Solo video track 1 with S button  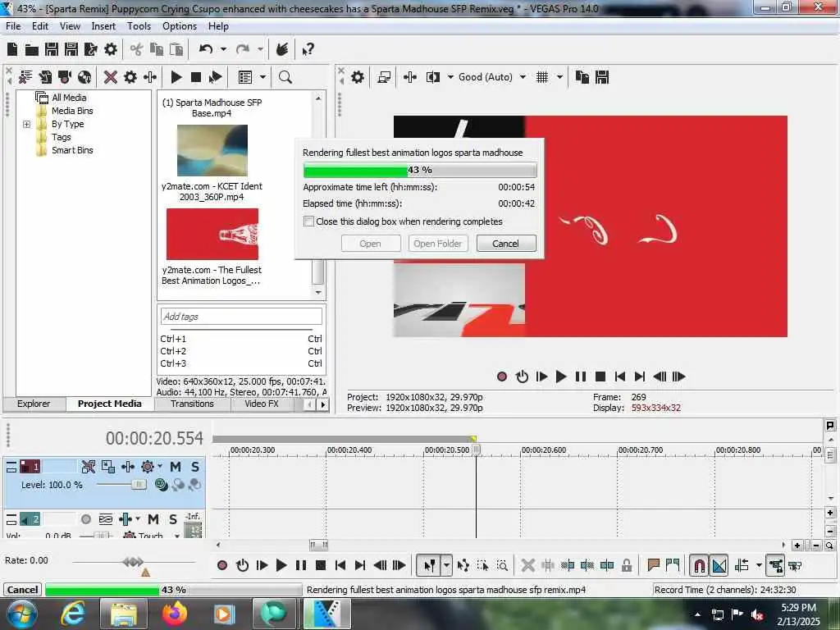(195, 467)
